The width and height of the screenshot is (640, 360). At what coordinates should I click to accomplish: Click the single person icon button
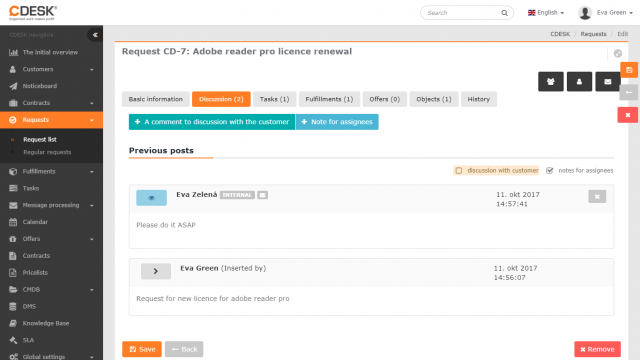(579, 82)
